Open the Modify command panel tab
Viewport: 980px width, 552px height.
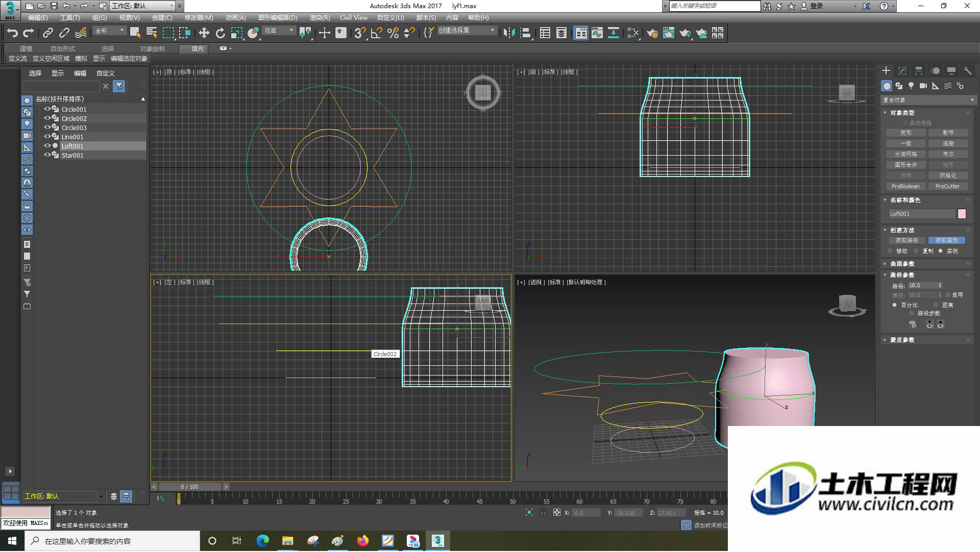point(902,71)
